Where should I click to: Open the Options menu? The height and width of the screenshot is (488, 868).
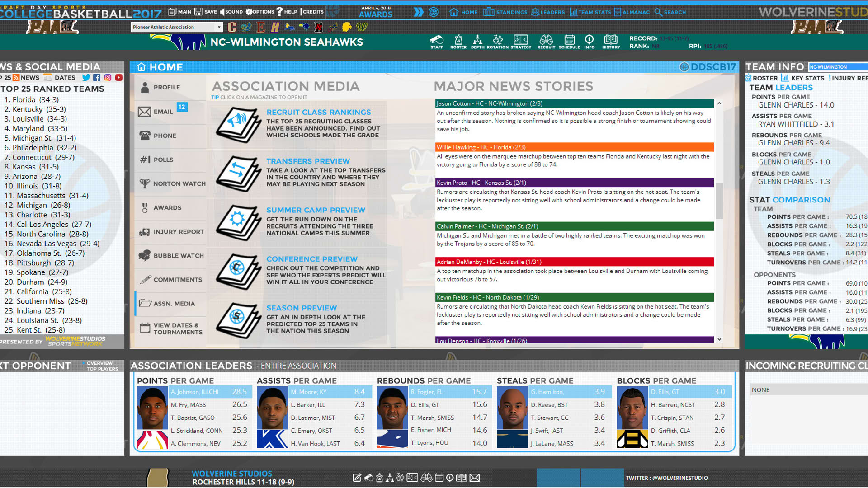tap(260, 12)
